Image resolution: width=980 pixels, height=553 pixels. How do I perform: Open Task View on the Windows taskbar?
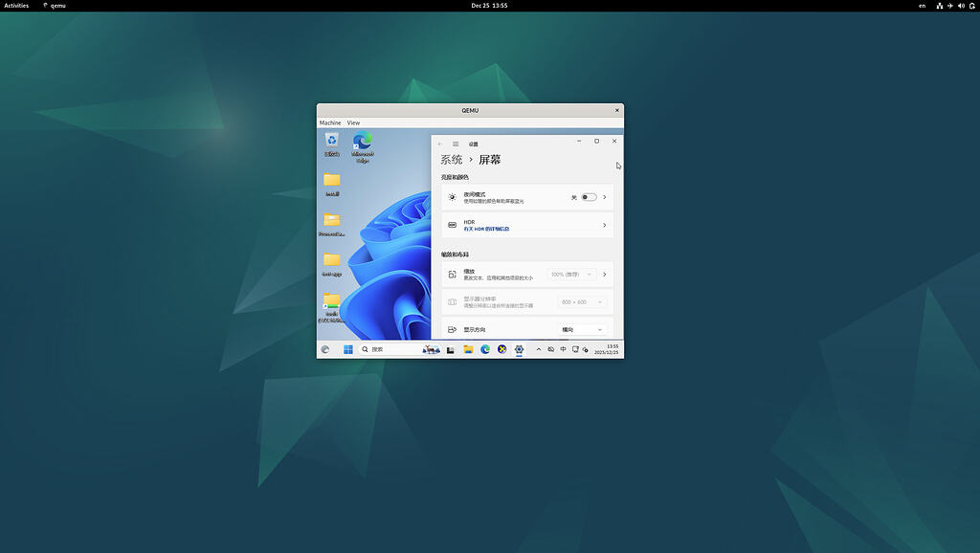point(450,350)
